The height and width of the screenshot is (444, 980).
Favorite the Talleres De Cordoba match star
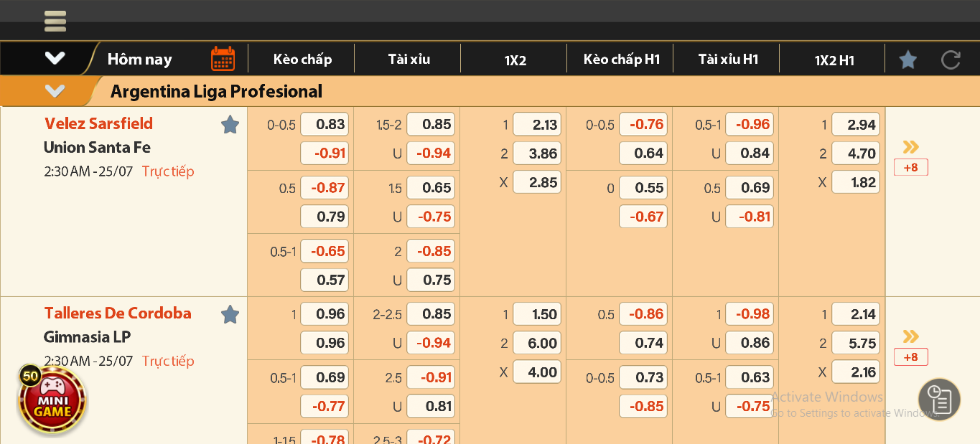(x=230, y=314)
